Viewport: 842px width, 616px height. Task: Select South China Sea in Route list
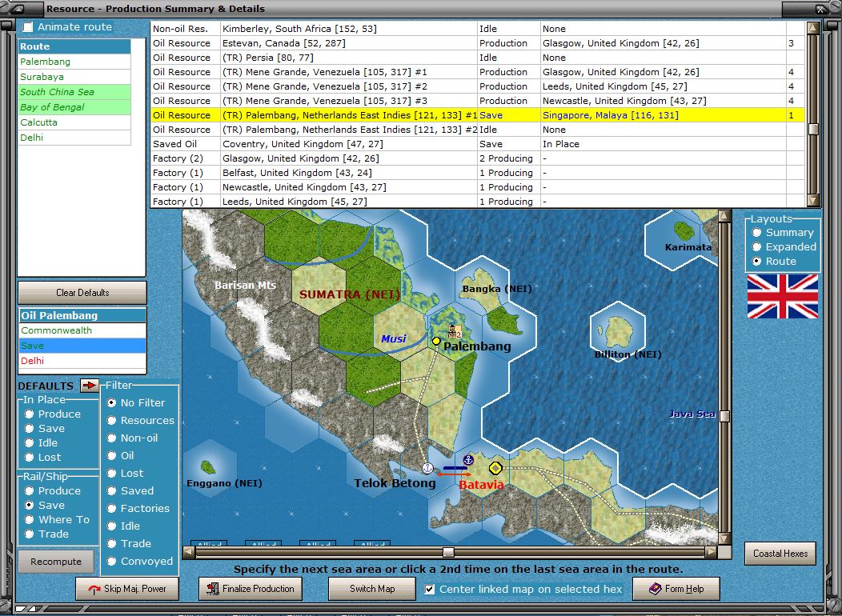(x=74, y=92)
